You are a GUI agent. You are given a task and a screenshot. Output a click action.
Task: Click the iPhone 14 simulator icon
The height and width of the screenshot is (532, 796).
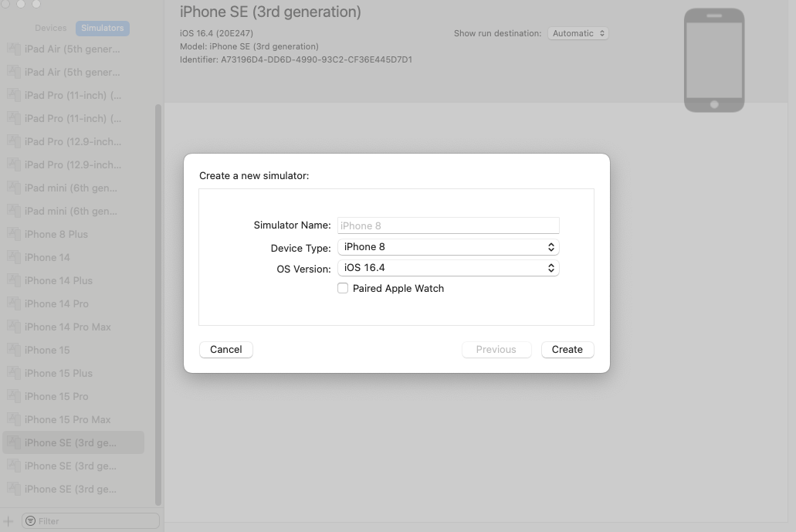click(13, 257)
